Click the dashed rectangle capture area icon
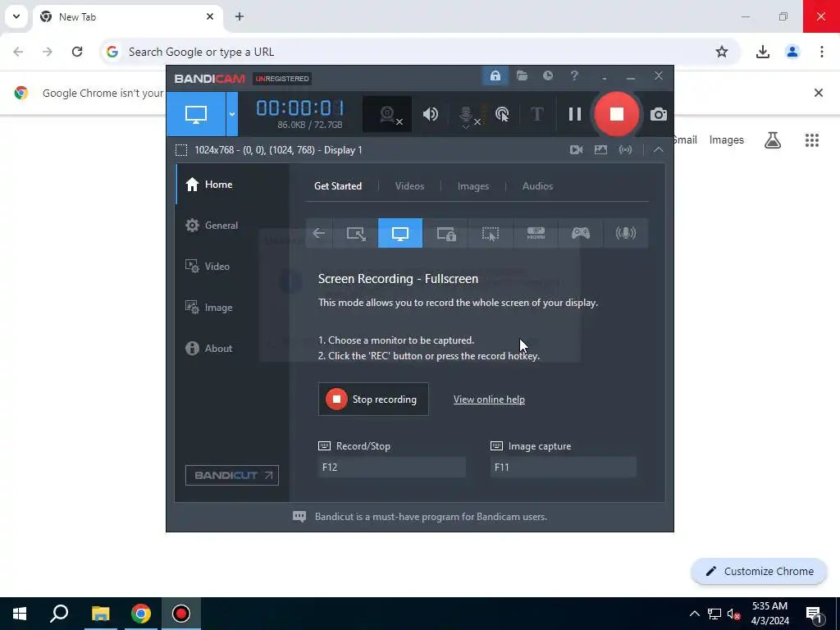 181,150
